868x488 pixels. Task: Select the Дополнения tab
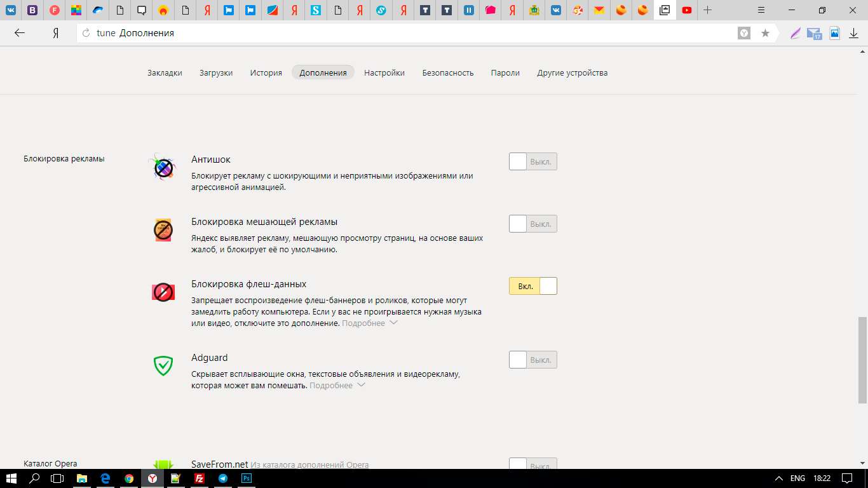(323, 72)
